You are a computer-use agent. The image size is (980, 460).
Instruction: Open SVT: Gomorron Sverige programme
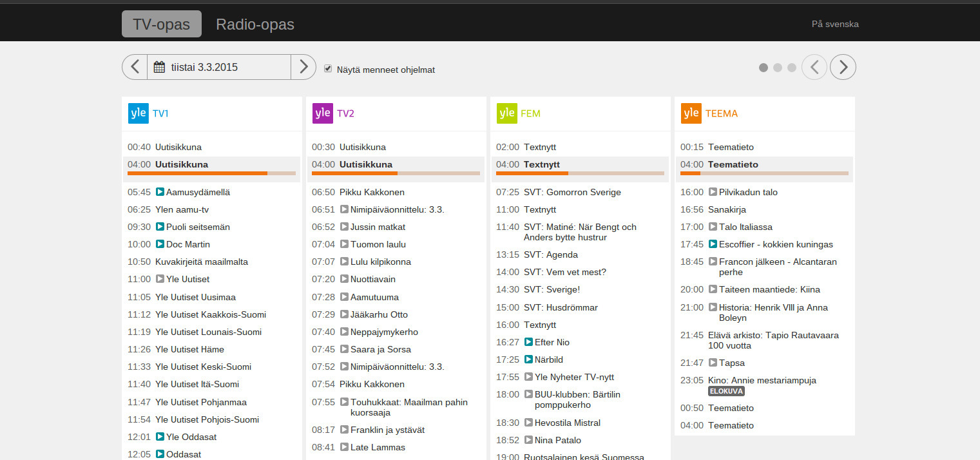[x=573, y=192]
